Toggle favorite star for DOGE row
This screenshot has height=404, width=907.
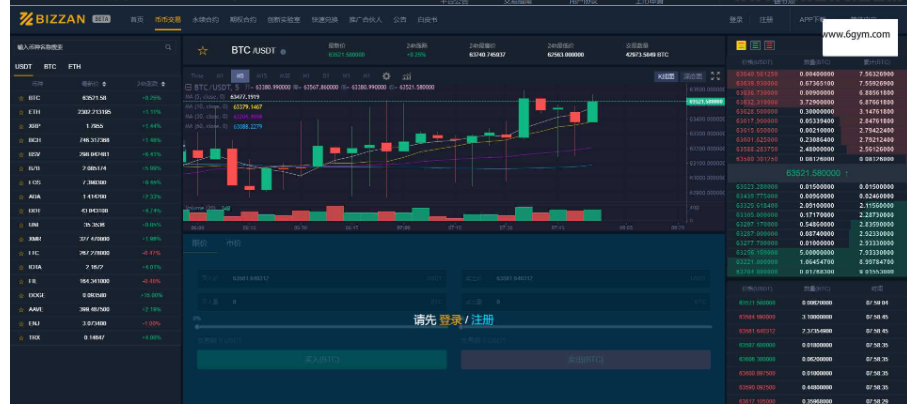[x=21, y=295]
